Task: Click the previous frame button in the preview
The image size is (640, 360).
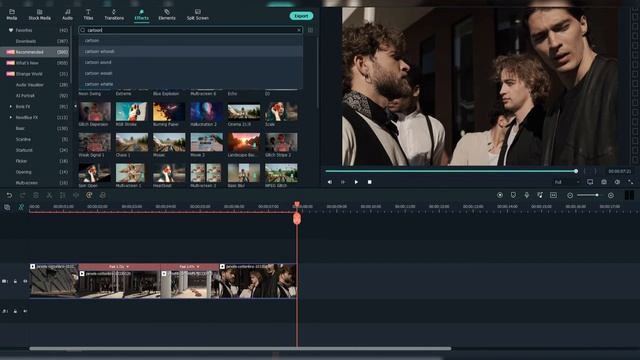Action: 330,182
